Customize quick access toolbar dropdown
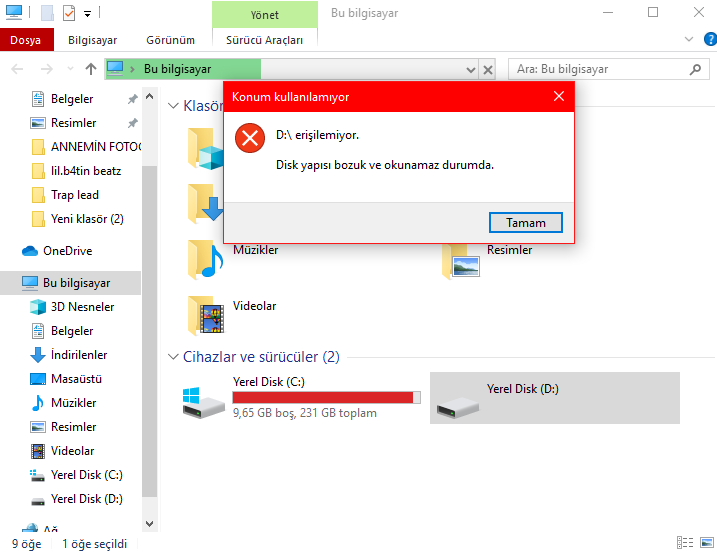 87,14
